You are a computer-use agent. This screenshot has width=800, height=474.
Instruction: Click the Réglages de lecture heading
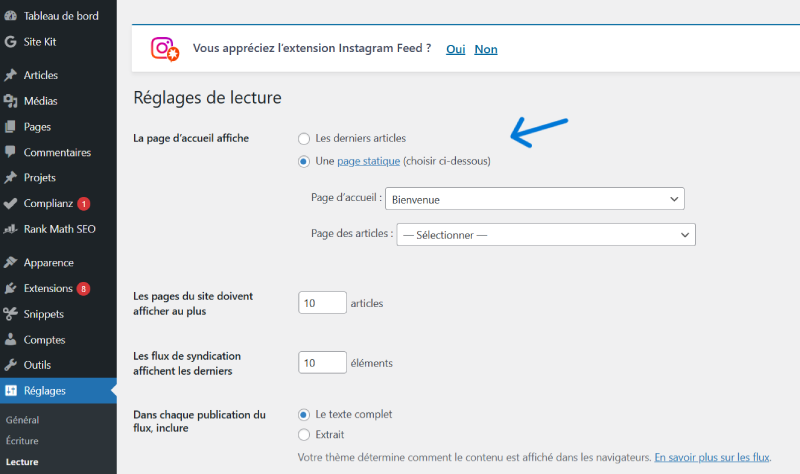tap(207, 97)
